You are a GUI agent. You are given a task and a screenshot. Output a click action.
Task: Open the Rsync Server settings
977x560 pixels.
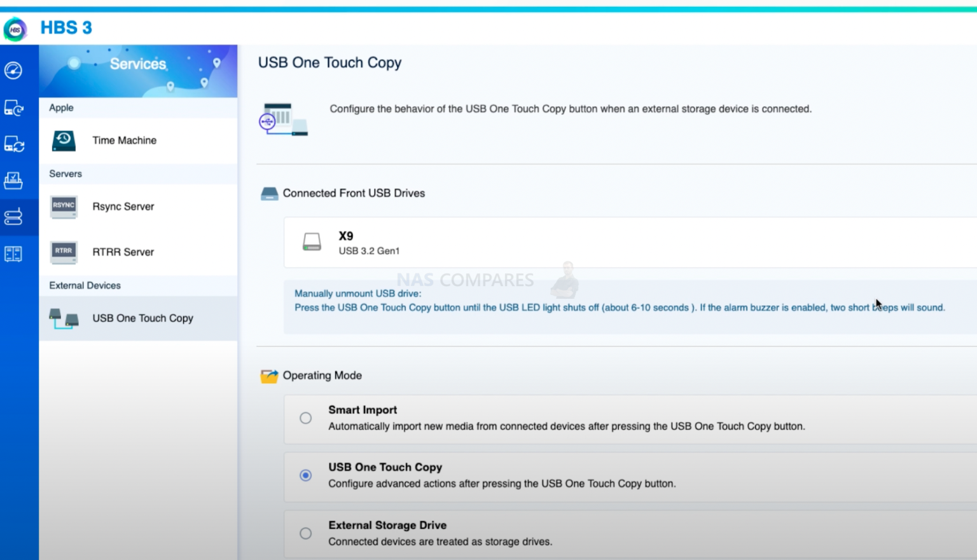coord(123,207)
